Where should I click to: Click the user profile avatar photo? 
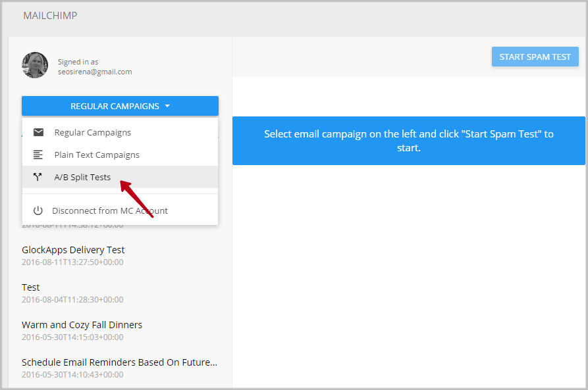pyautogui.click(x=35, y=65)
